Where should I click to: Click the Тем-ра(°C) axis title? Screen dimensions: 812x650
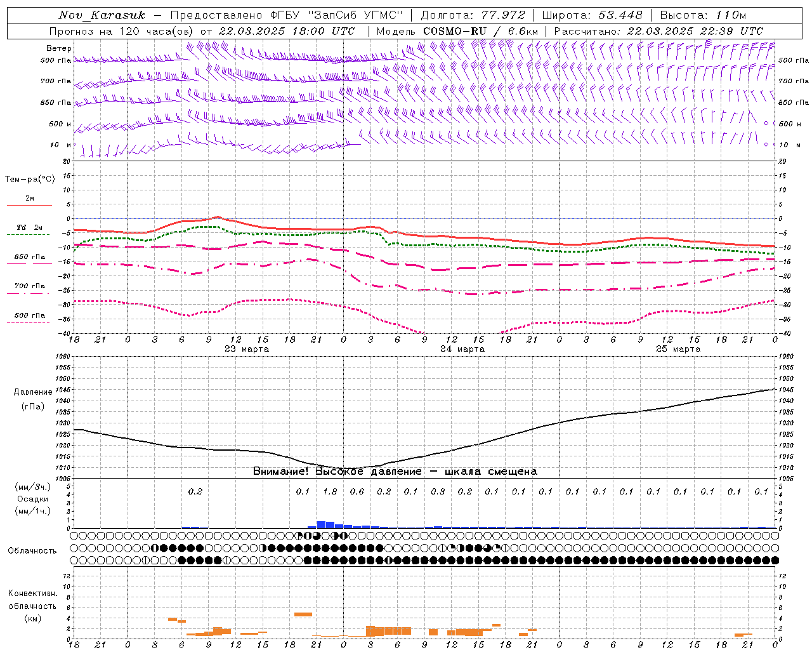[x=30, y=180]
